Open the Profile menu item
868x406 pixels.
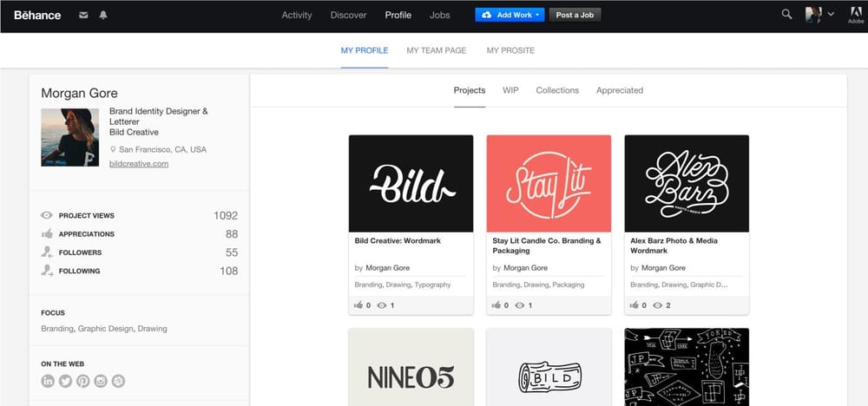pyautogui.click(x=398, y=15)
